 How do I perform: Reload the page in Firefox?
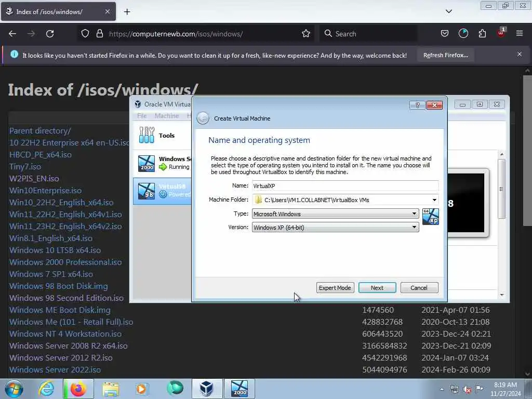point(50,34)
